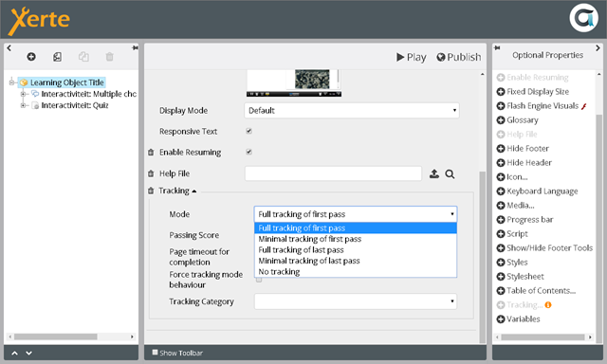Add Hide Footer plus icon
Image resolution: width=607 pixels, height=364 pixels.
click(501, 149)
